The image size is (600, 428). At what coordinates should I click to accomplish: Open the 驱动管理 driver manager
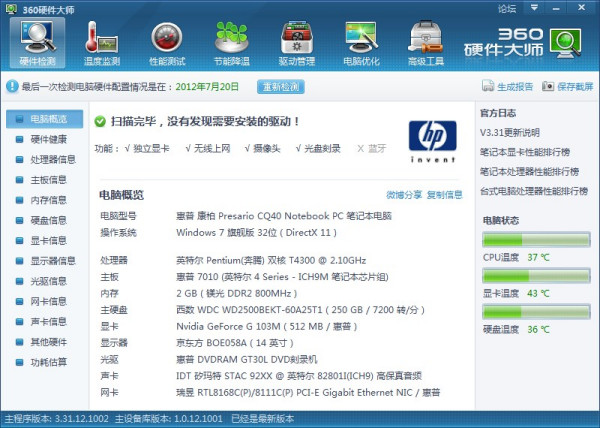(297, 43)
